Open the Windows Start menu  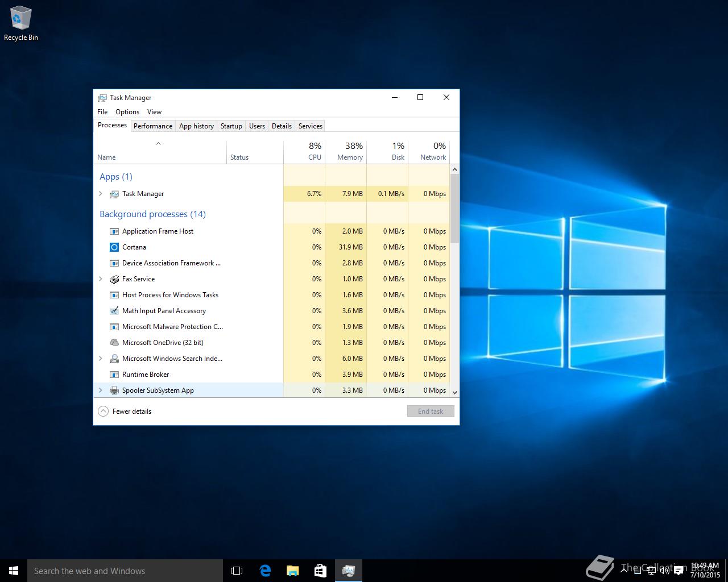(14, 571)
